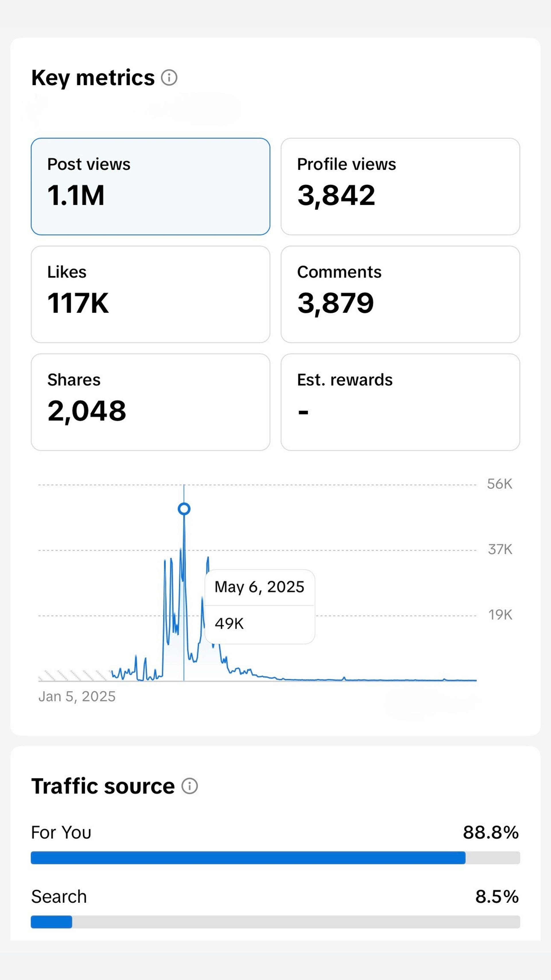Screen dimensions: 551x980
Task: Select the Shares metric card
Action: point(151,401)
